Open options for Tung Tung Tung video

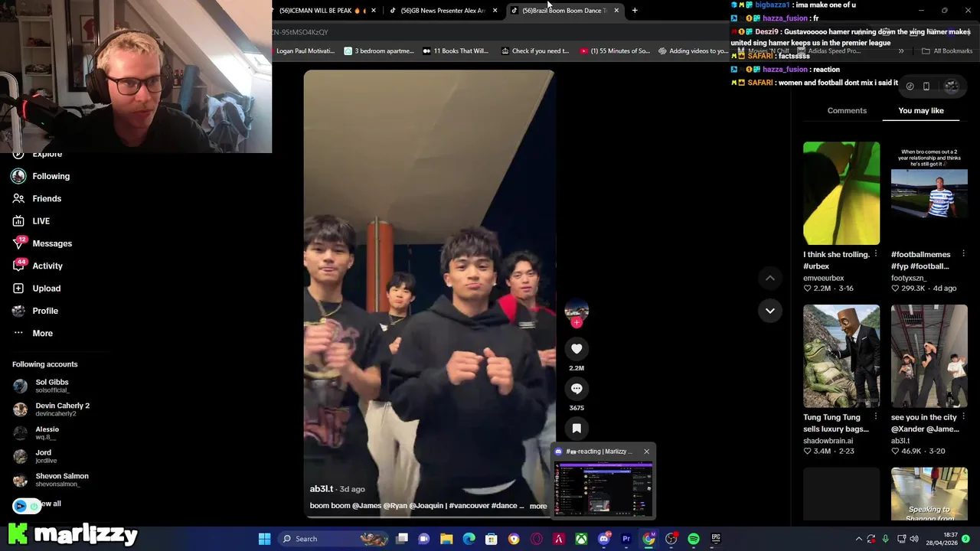click(876, 417)
